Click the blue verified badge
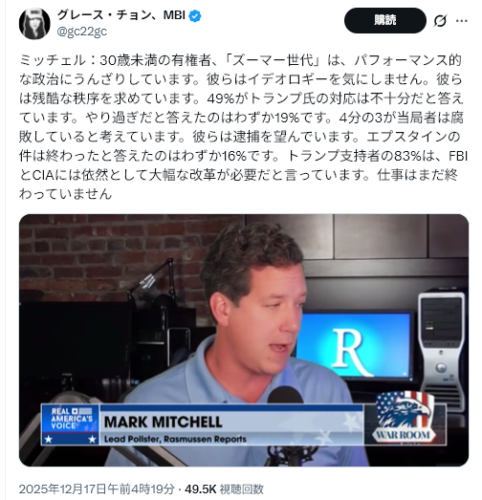Image resolution: width=482 pixels, height=500 pixels. (x=195, y=16)
